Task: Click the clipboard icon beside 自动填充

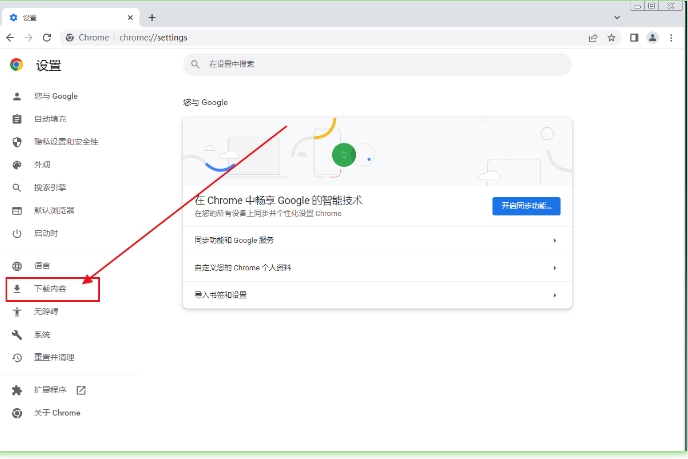Action: tap(17, 119)
